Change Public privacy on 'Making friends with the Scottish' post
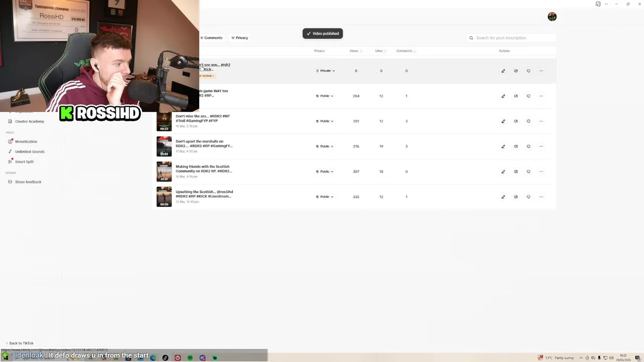Image resolution: width=644 pixels, height=362 pixels. pos(325,171)
